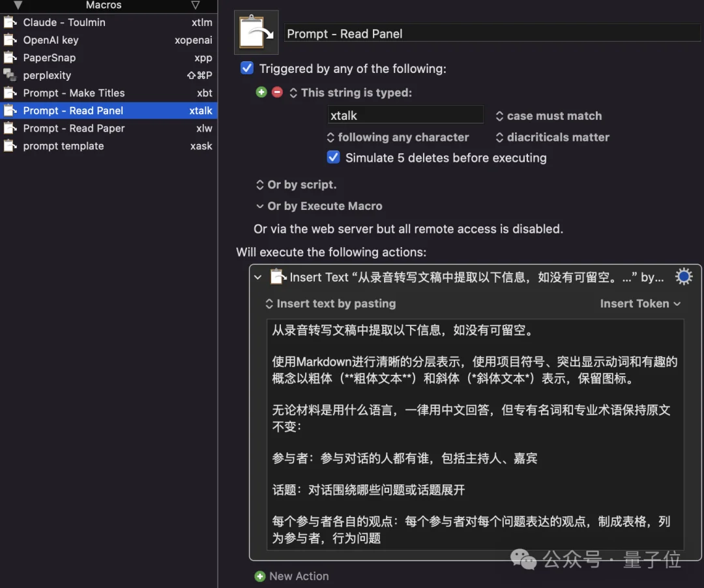Collapse the Insert Text action with its disclosure triangle
Image resolution: width=704 pixels, height=588 pixels.
[259, 276]
